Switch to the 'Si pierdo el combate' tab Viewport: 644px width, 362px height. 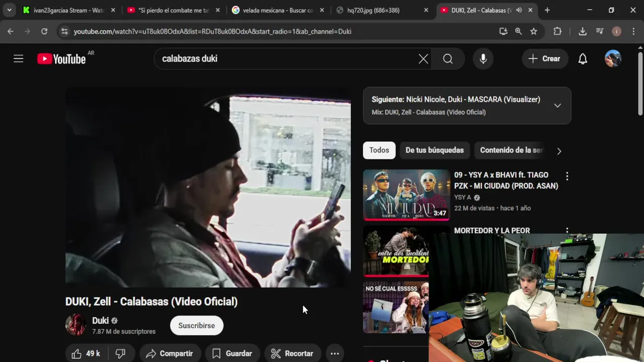[x=173, y=10]
